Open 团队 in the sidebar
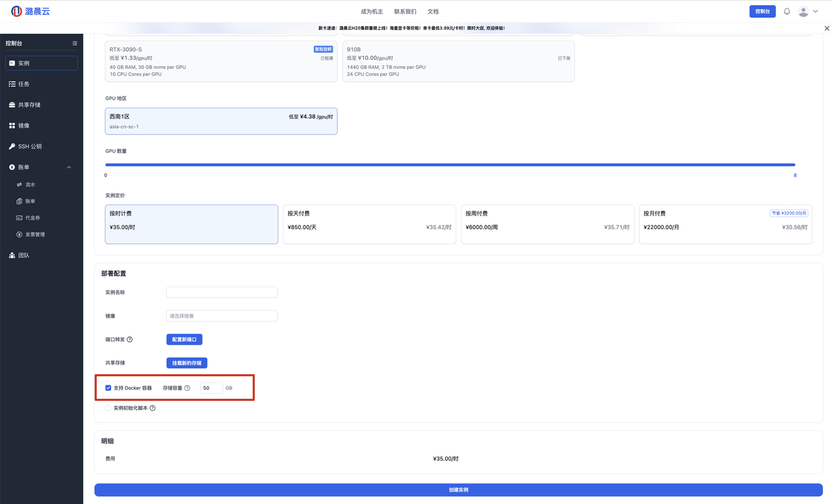832x504 pixels. (x=42, y=255)
